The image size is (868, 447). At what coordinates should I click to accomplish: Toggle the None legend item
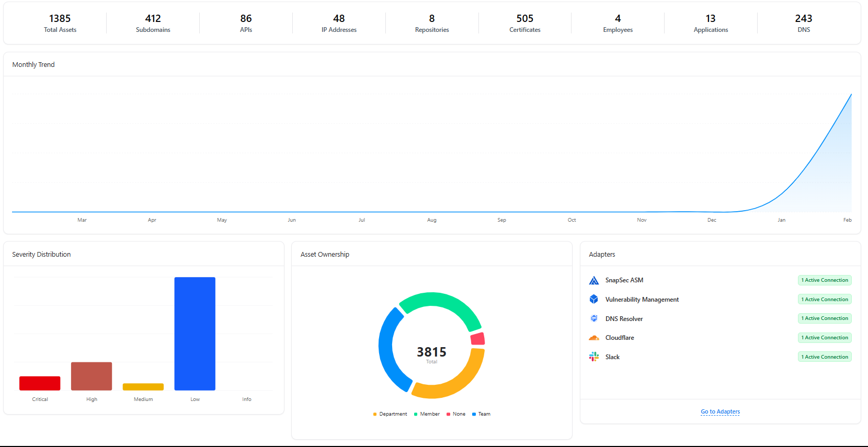[456, 414]
